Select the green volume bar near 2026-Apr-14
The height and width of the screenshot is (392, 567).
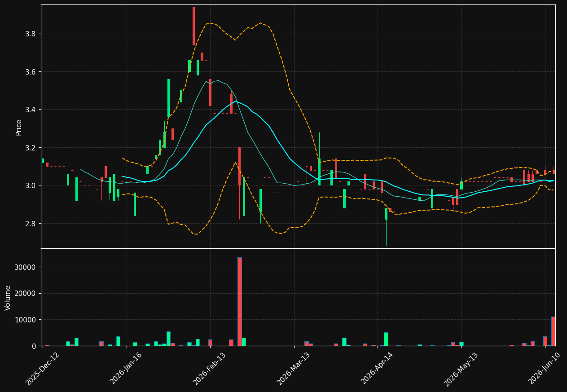pos(386,339)
